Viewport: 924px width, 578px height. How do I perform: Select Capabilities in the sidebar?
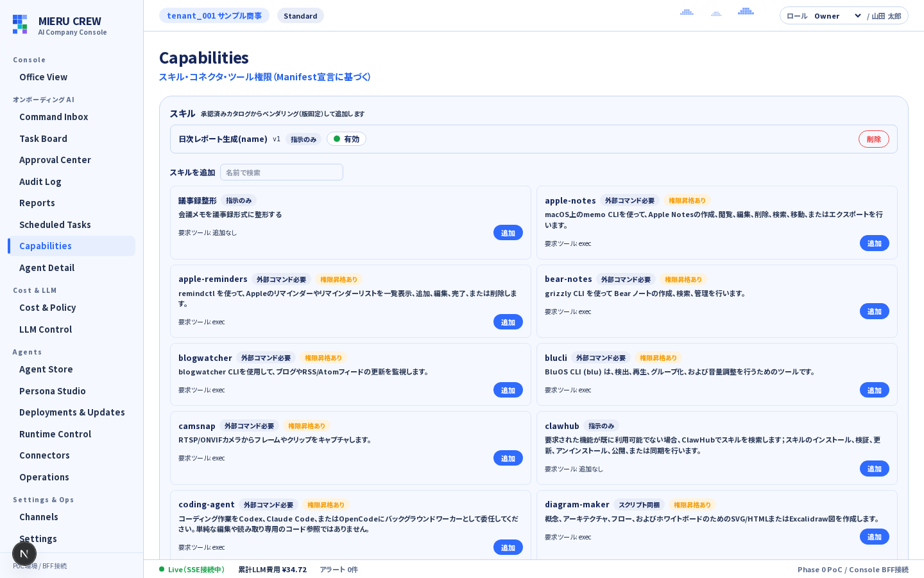pyautogui.click(x=71, y=246)
